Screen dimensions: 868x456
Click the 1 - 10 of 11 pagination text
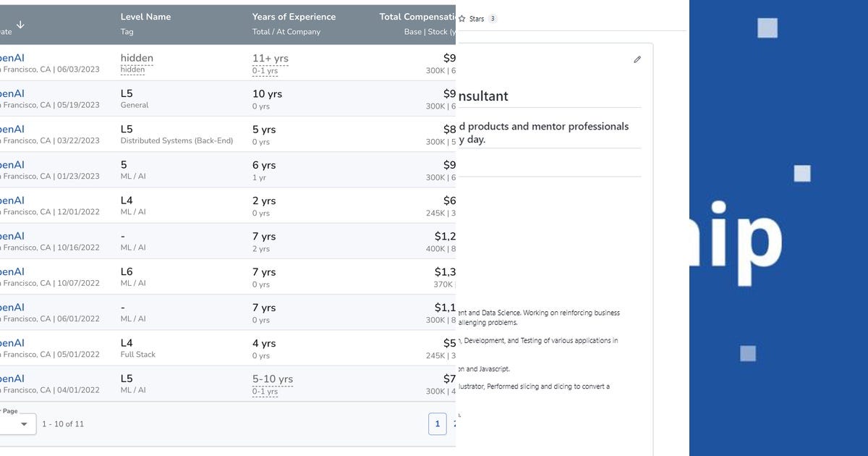tap(63, 424)
